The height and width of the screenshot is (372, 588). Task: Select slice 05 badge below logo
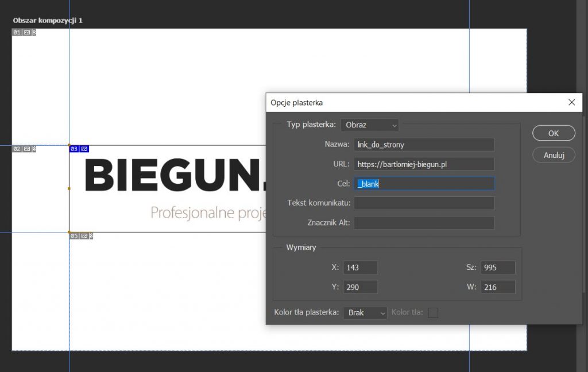click(82, 236)
